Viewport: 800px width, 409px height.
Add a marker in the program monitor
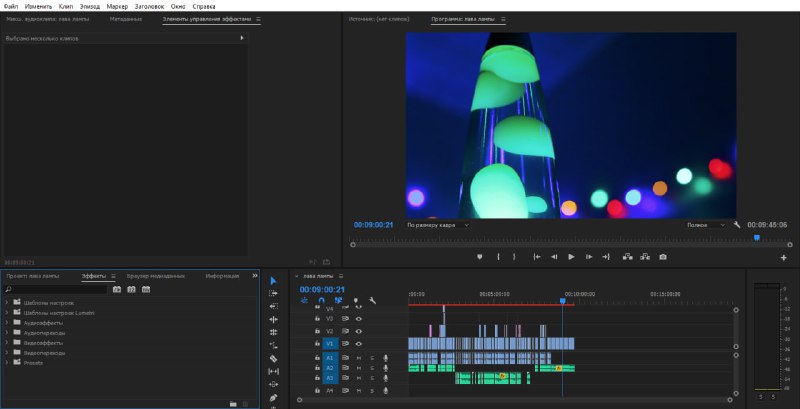(x=479, y=257)
